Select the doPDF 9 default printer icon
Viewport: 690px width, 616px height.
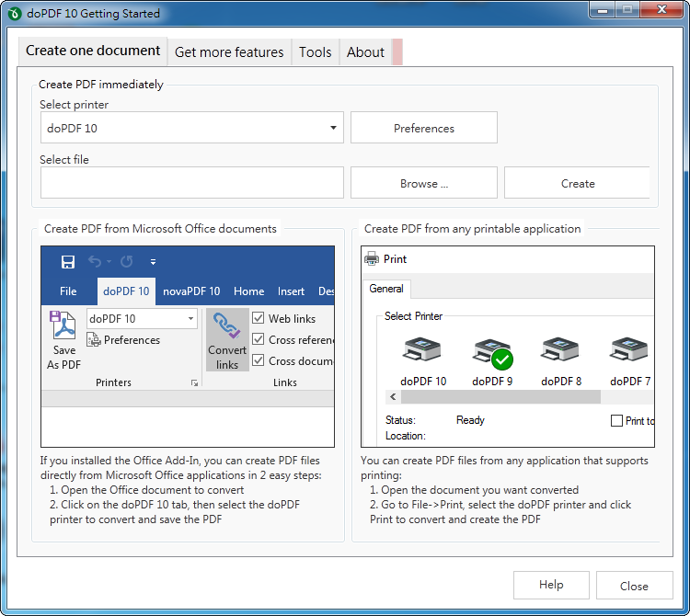(492, 353)
